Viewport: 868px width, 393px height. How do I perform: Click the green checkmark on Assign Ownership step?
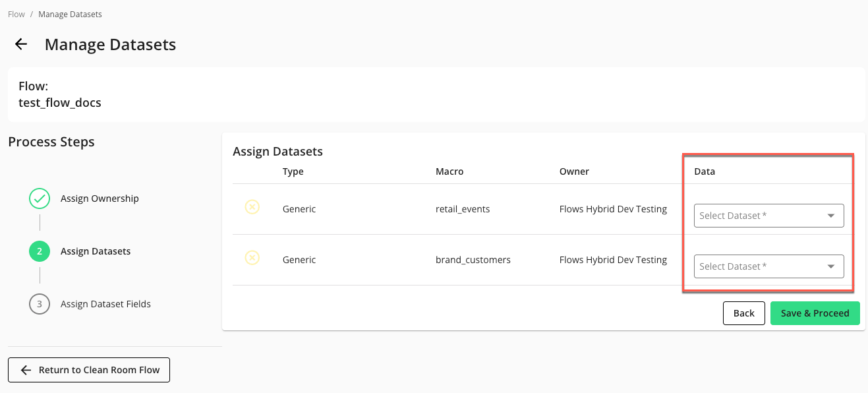click(x=39, y=198)
